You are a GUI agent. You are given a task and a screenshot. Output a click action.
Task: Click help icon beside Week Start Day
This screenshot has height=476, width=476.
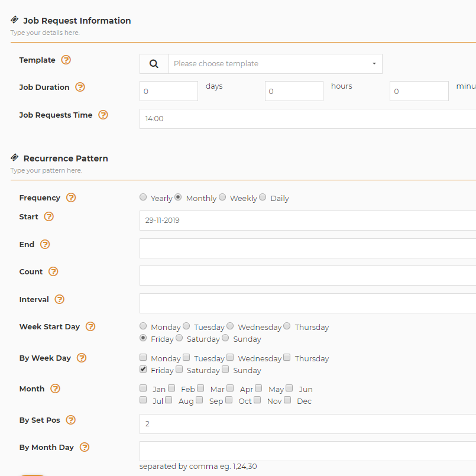click(x=90, y=326)
